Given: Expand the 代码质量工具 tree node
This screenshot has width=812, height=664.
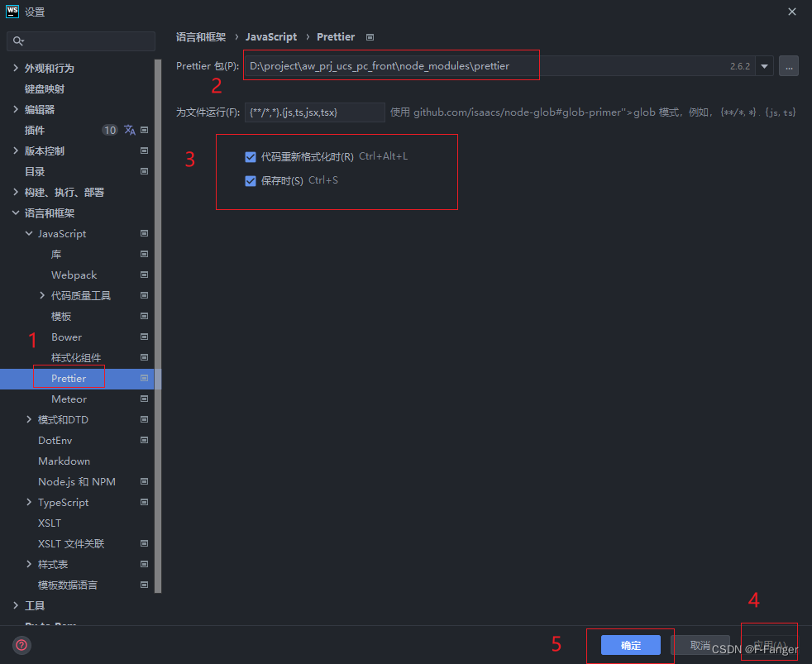Looking at the screenshot, I should click(x=42, y=295).
